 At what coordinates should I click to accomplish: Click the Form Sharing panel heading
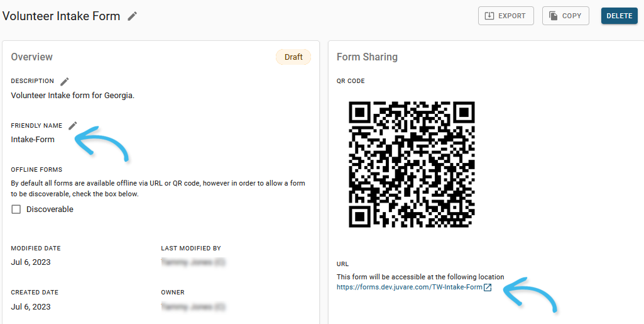click(x=367, y=57)
